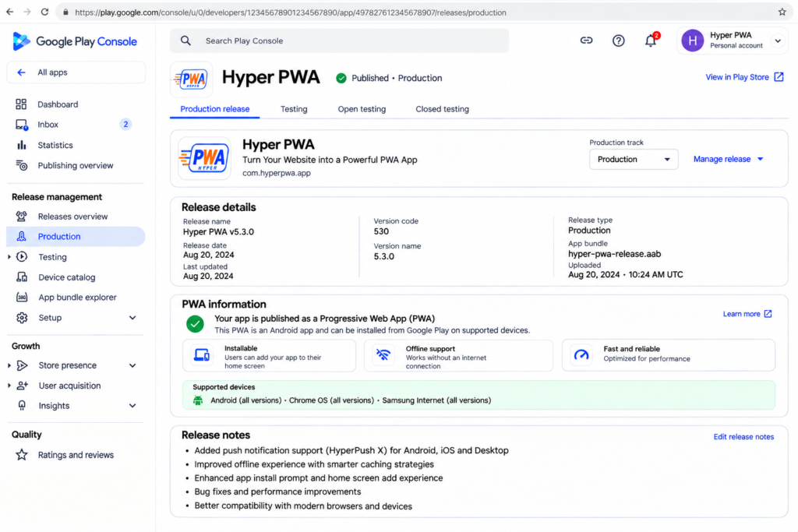Expand the Setup section chevron
798x532 pixels.
pos(132,317)
